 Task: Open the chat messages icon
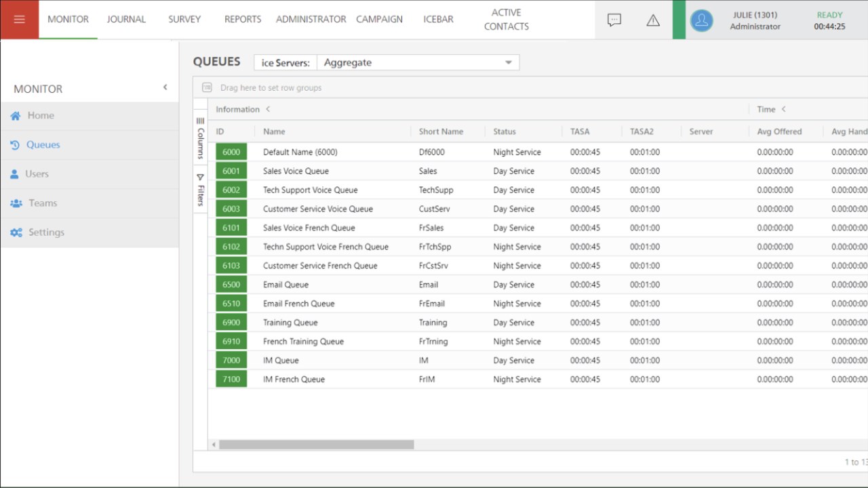coord(614,20)
